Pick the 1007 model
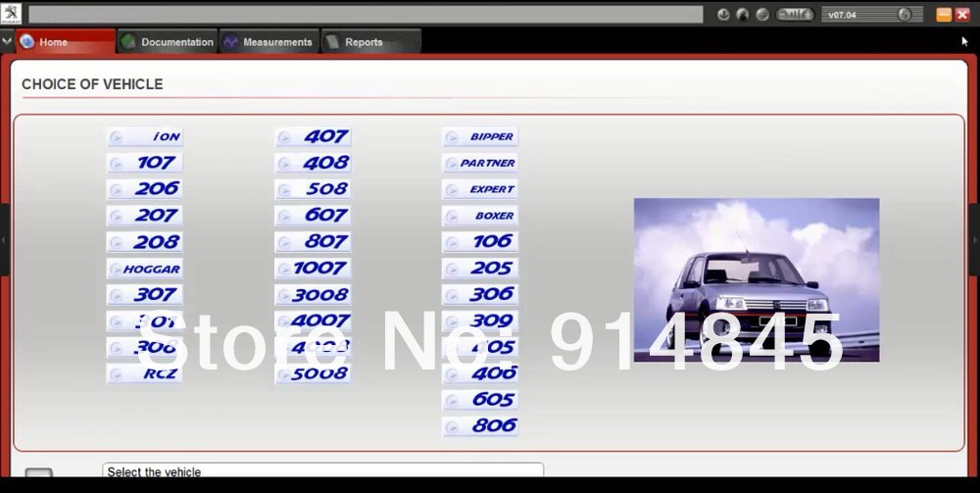 click(313, 269)
